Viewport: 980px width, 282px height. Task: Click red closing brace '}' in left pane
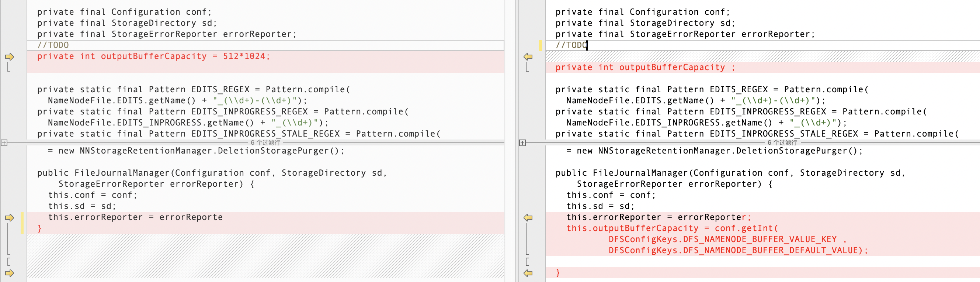pos(39,228)
